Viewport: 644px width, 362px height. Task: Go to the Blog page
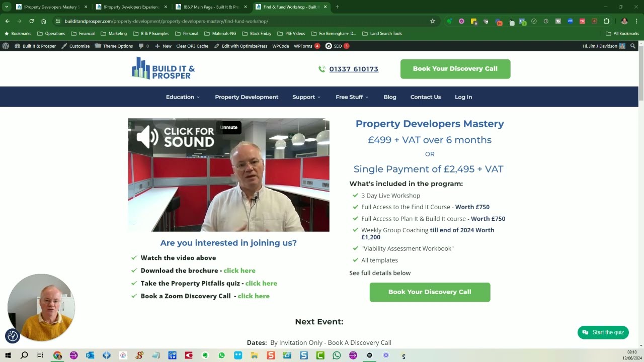coord(390,97)
